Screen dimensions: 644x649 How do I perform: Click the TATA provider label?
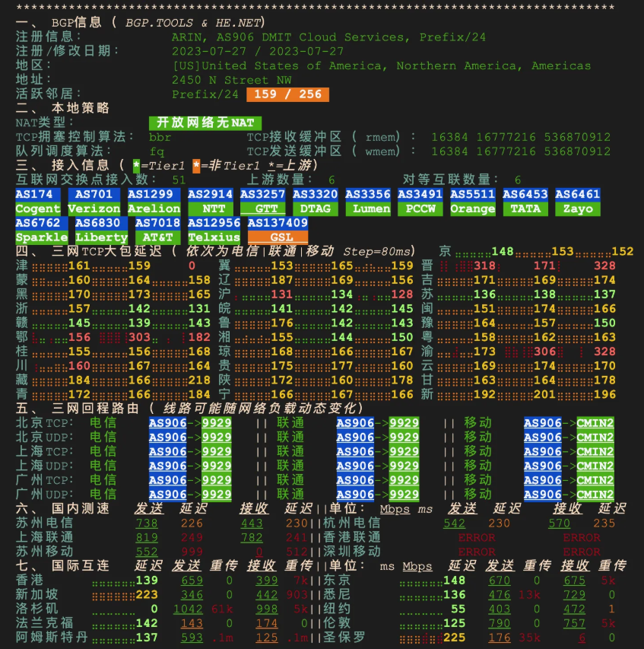[525, 208]
